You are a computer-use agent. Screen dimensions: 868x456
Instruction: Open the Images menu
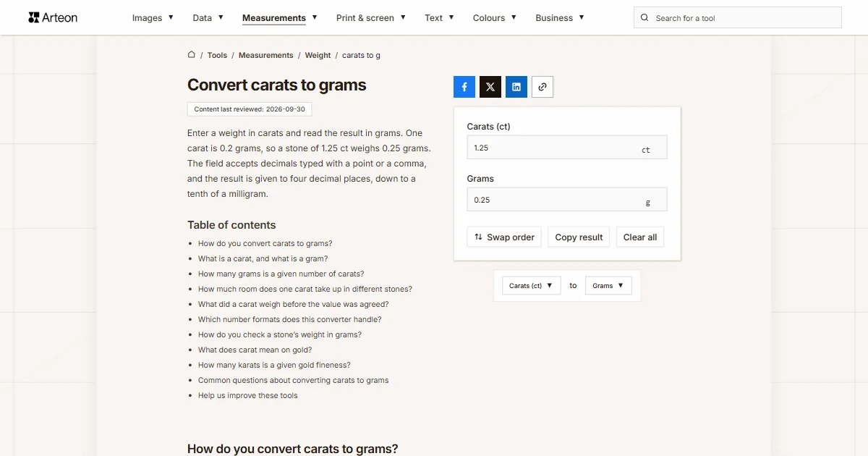153,18
